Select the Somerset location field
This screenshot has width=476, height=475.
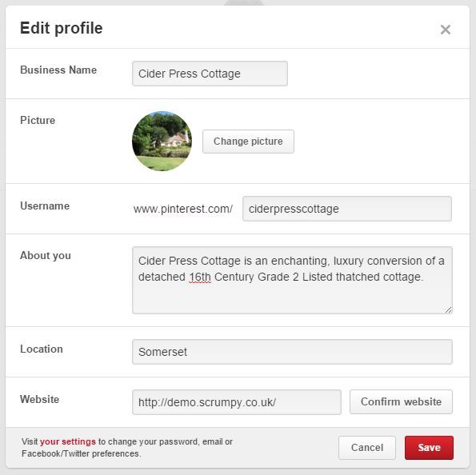[292, 352]
